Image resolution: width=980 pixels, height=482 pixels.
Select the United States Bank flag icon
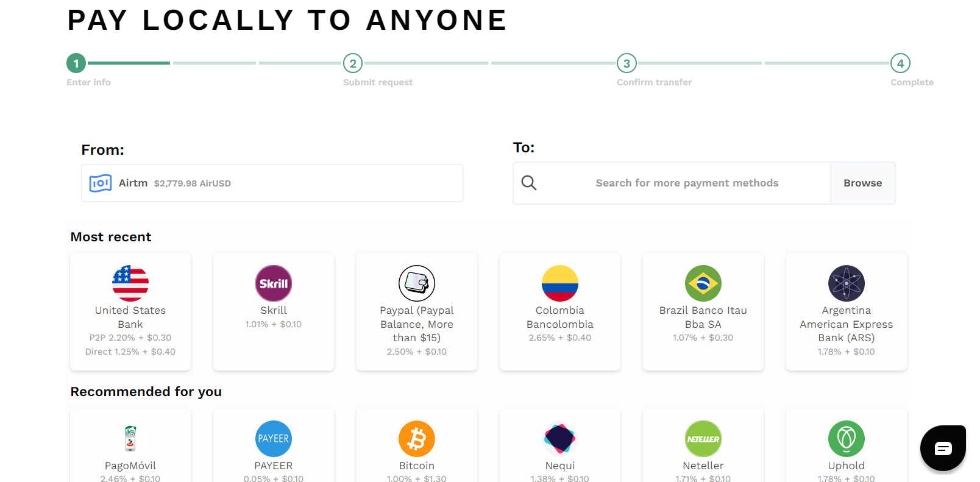[130, 283]
